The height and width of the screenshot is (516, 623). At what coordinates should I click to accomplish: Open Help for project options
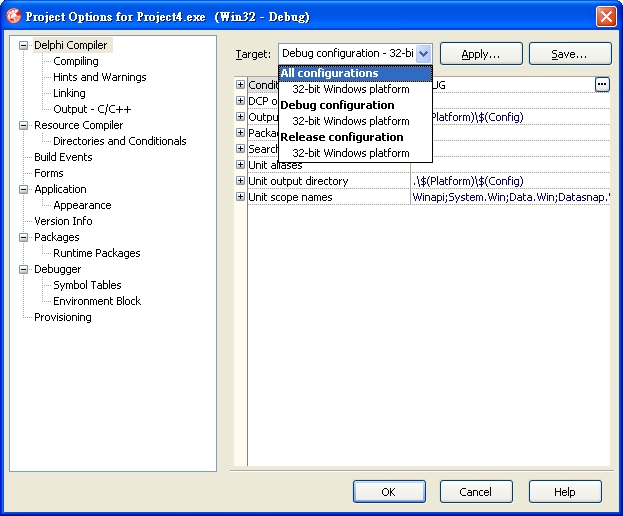[565, 492]
